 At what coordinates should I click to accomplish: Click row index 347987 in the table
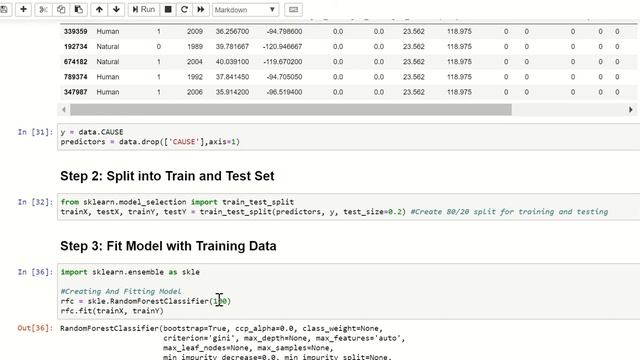(x=76, y=92)
